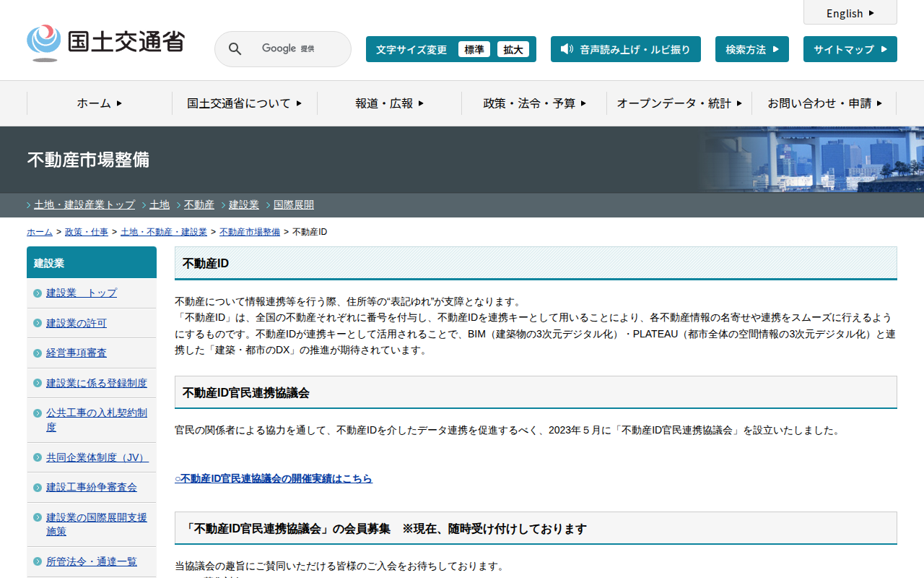The image size is (924, 578).
Task: Click the search magnifier icon
Action: point(235,49)
